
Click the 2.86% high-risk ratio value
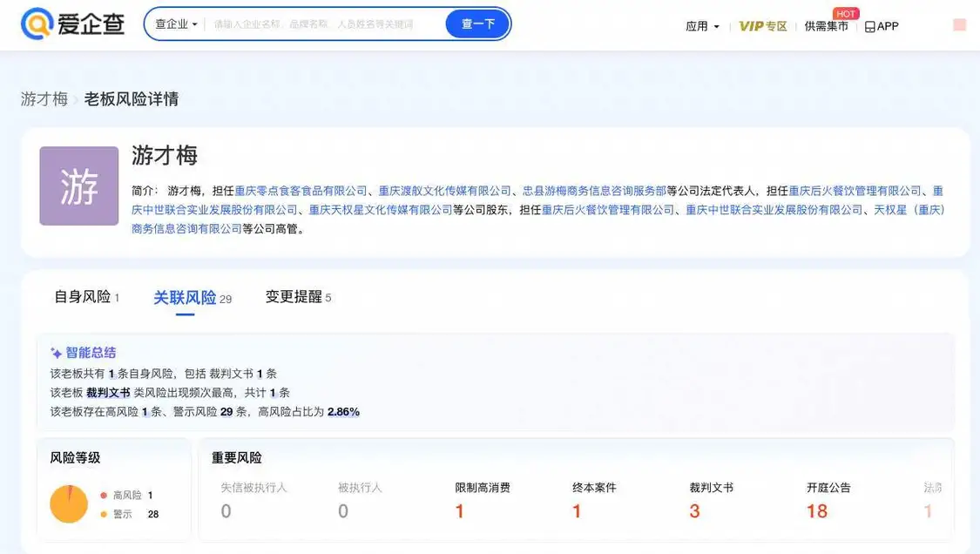tap(344, 411)
